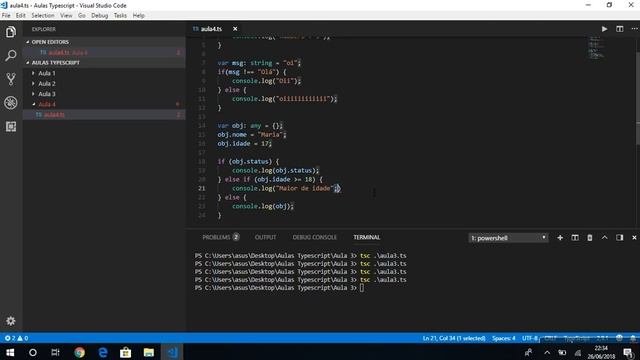Screen dimensions: 640x360
Task: Run the file with the play icon
Action: pos(604,29)
